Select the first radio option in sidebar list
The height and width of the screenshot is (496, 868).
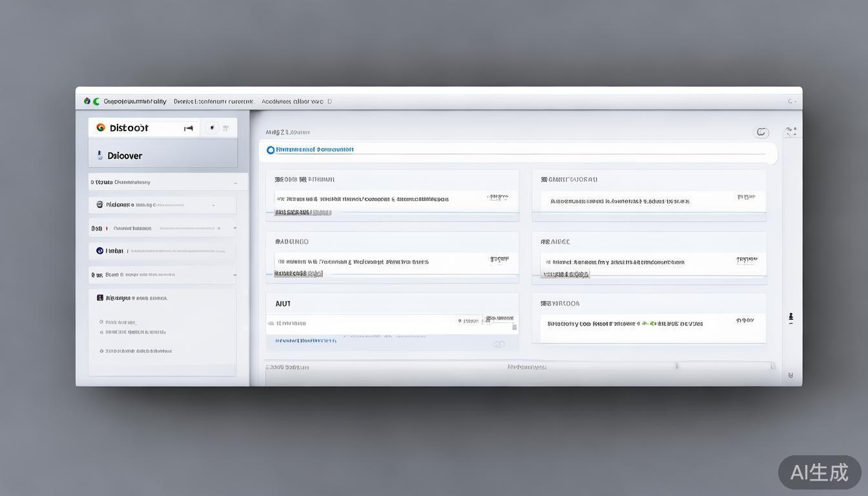[x=101, y=322]
